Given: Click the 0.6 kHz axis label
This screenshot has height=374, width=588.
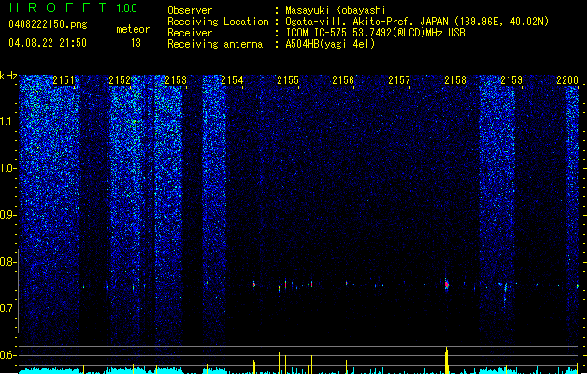Looking at the screenshot, I should [8, 355].
